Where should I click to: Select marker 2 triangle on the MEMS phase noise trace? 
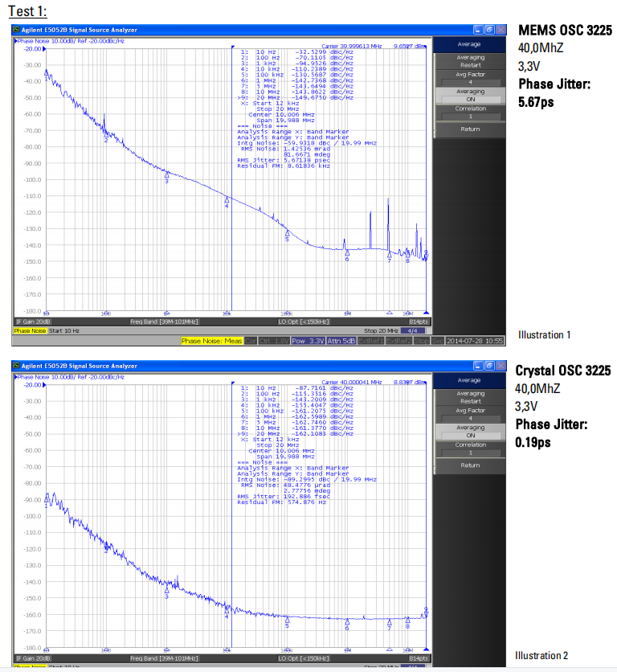pos(105,137)
